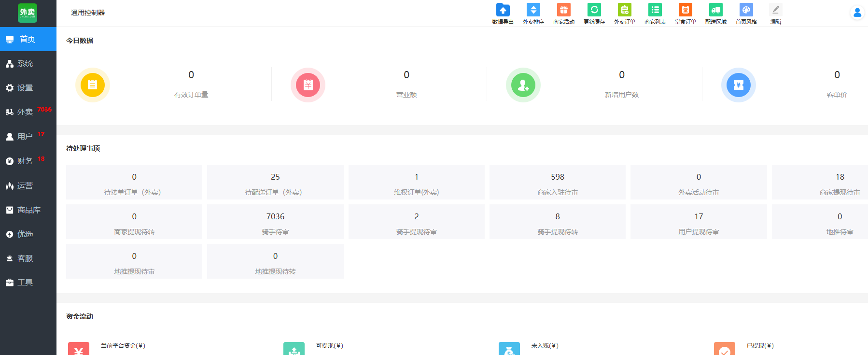Open 外卖订单 orders icon in toolbar
This screenshot has height=355, width=868.
(x=624, y=10)
